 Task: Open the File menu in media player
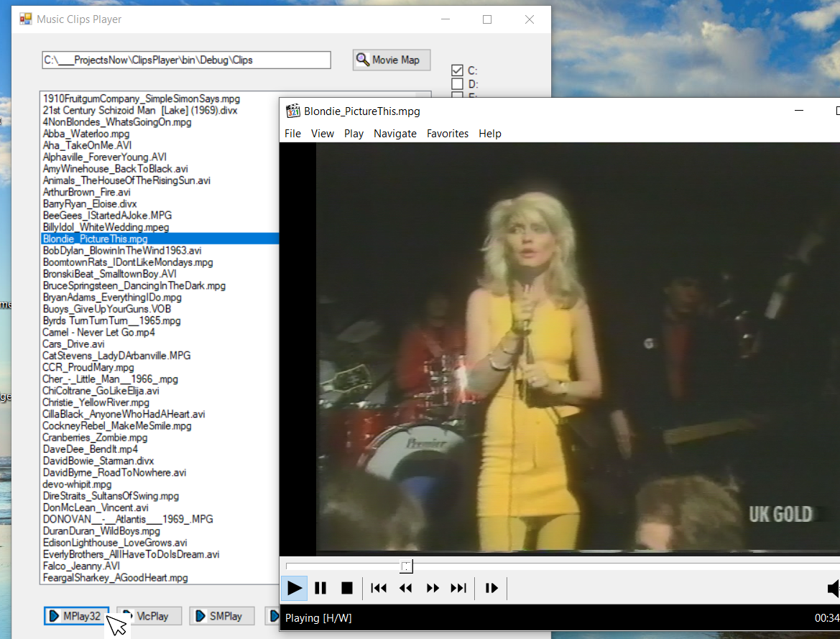292,134
